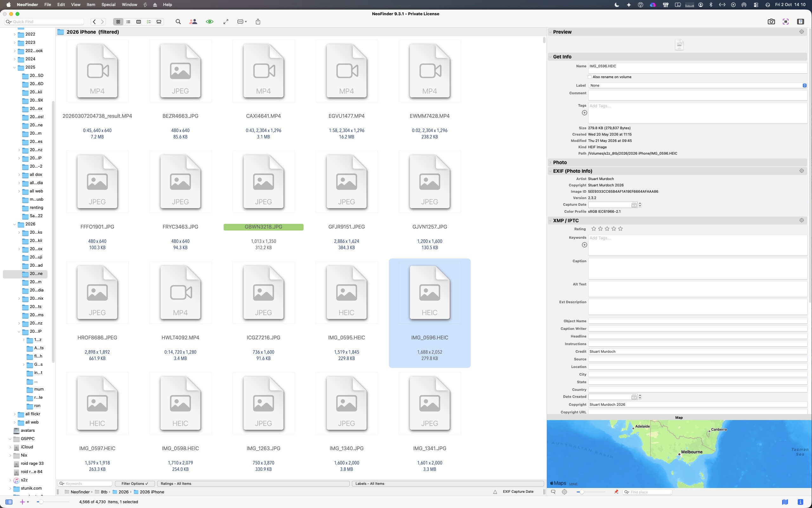Open Ratings - All Items dropdown

tap(253, 484)
